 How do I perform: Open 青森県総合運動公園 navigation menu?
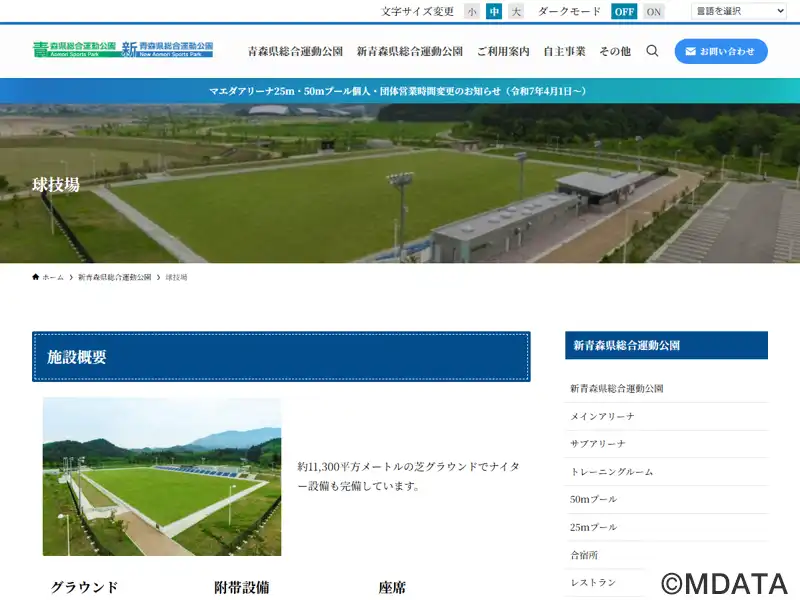click(295, 51)
